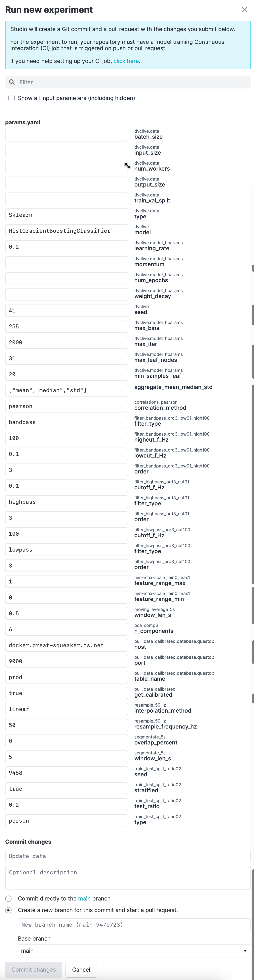Edit the dvclive.data batch_size field
254x980 pixels.
pyautogui.click(x=66, y=135)
